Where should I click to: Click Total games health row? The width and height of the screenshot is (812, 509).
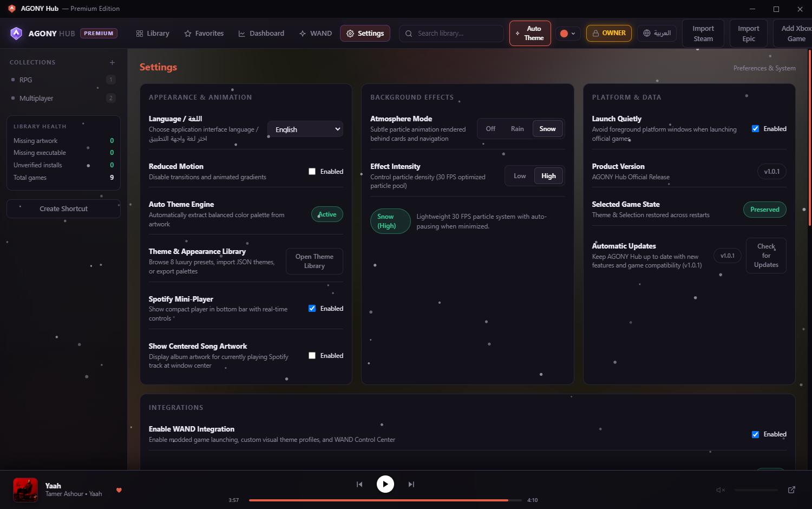[63, 178]
